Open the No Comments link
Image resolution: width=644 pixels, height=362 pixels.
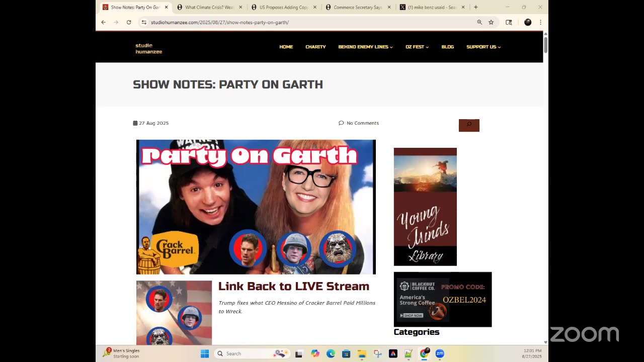(359, 123)
